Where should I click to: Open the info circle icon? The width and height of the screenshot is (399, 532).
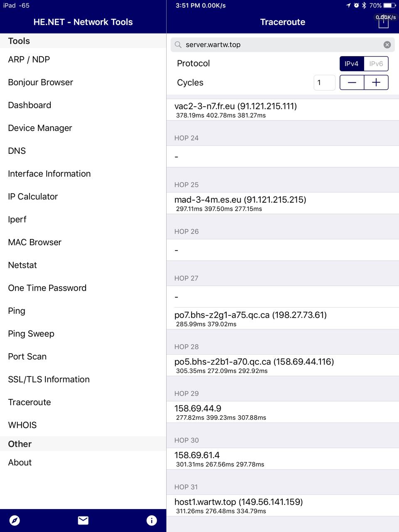[x=152, y=520]
